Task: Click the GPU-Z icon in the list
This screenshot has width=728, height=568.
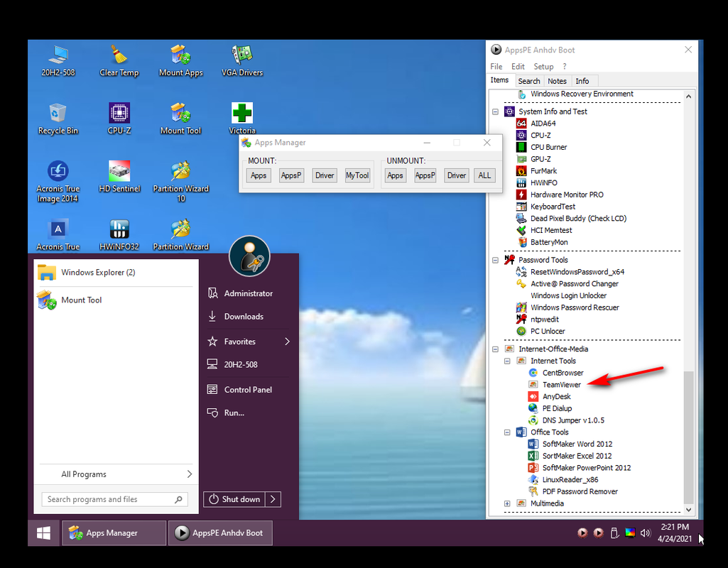Action: click(x=521, y=159)
